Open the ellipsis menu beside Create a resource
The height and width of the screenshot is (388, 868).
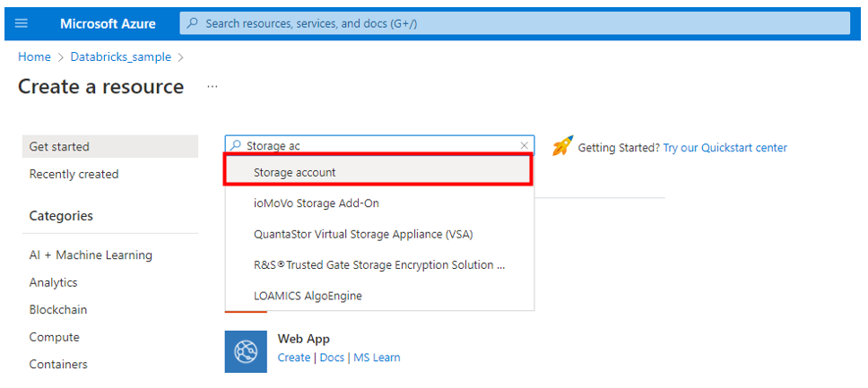pos(212,87)
